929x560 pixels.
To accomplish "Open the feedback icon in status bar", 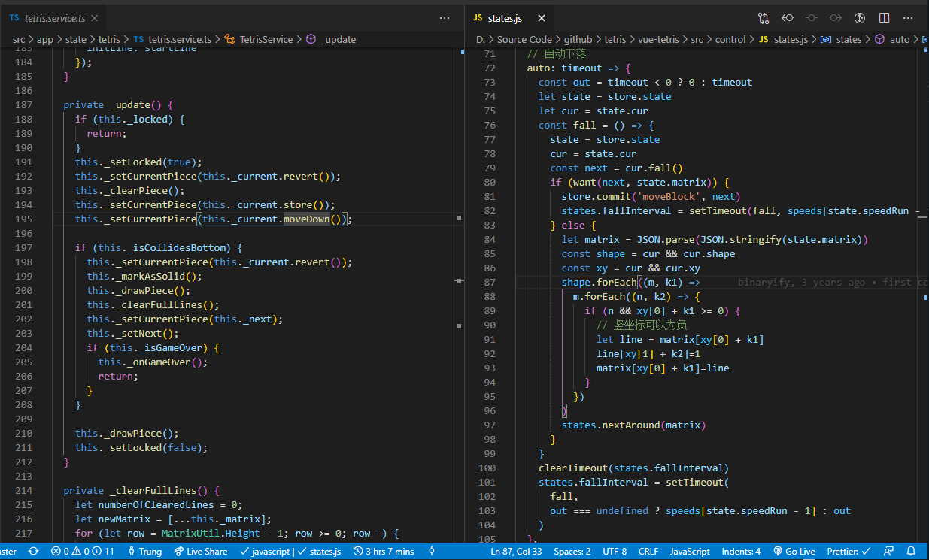I will [x=888, y=551].
